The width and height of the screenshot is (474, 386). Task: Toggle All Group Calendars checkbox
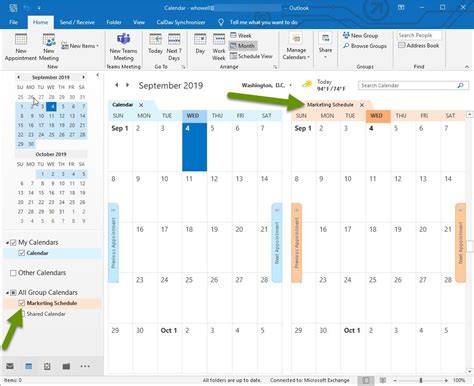[x=13, y=292]
